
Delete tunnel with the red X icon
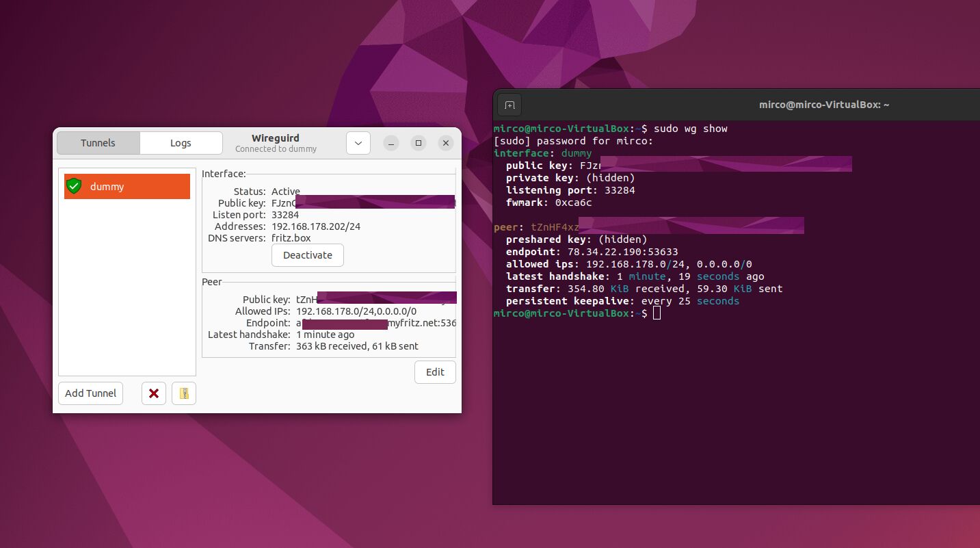pos(154,393)
